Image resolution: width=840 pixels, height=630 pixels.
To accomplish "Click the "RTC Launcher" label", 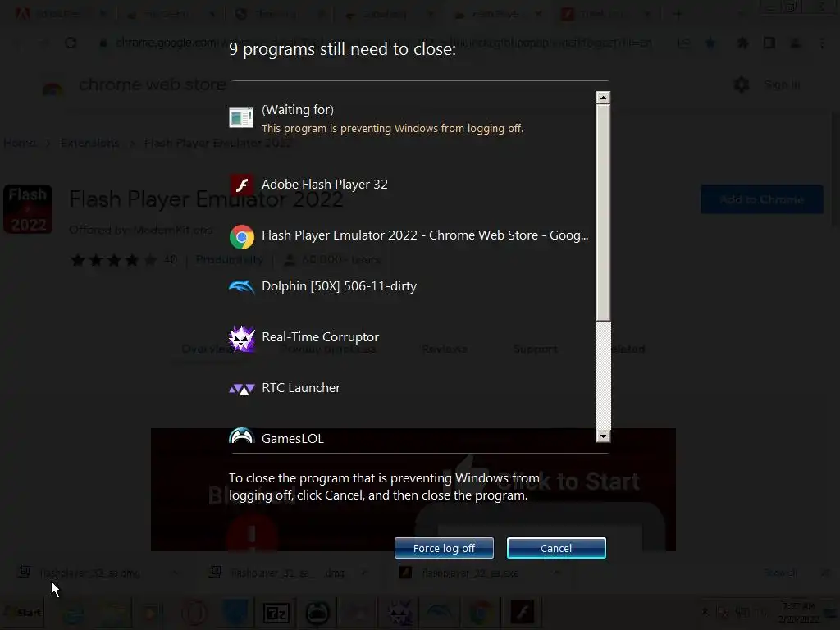I will pyautogui.click(x=301, y=388).
